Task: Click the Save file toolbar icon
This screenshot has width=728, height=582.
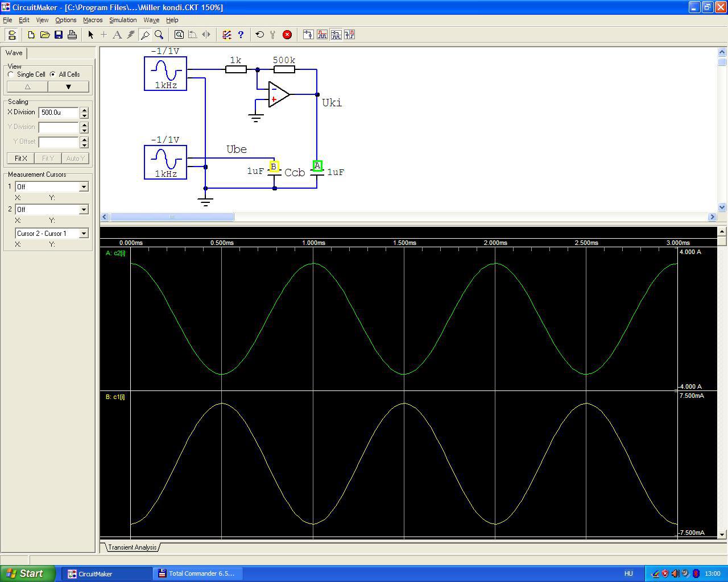Action: (59, 35)
